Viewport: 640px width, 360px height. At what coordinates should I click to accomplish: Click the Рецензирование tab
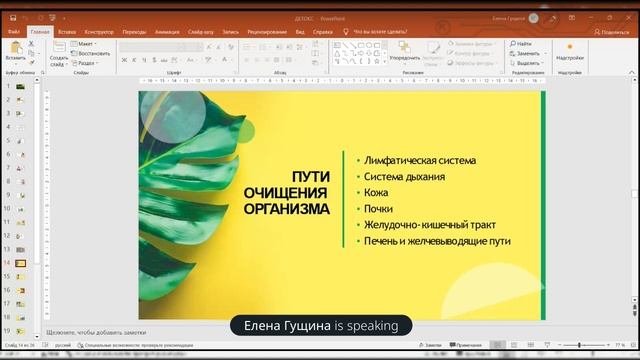pos(267,32)
